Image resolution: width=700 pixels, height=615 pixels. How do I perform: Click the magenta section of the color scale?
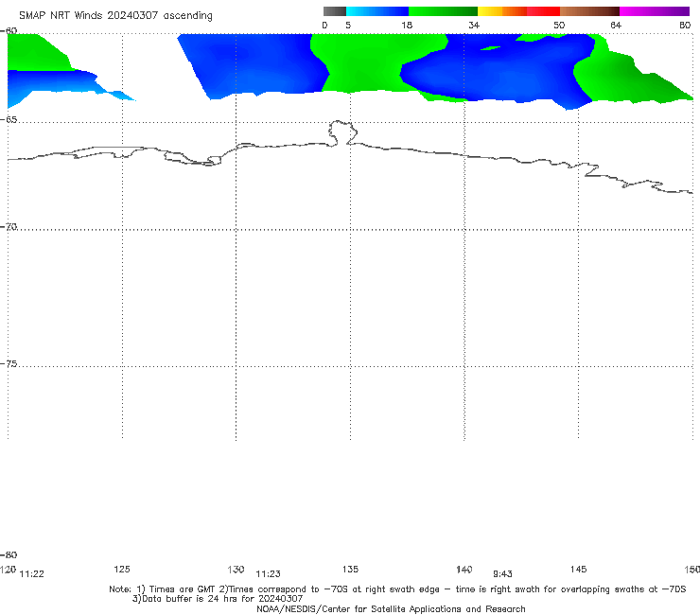655,11
